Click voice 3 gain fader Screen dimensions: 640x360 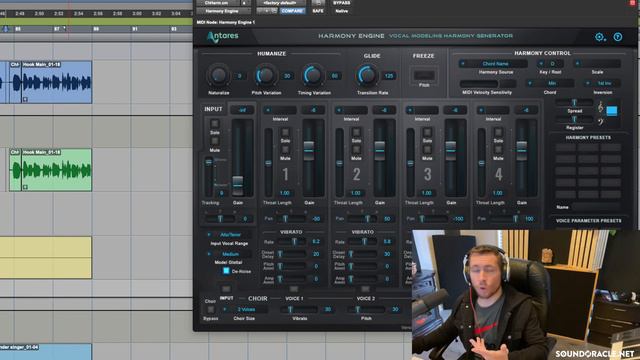(x=451, y=150)
